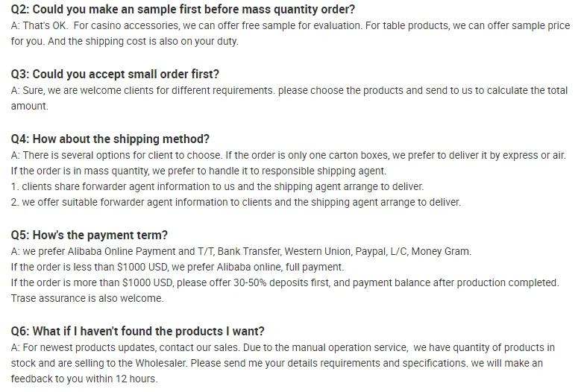Click the line mentioning selling to the Wholesaler
Viewport: 584px width, 392px height.
[277, 363]
